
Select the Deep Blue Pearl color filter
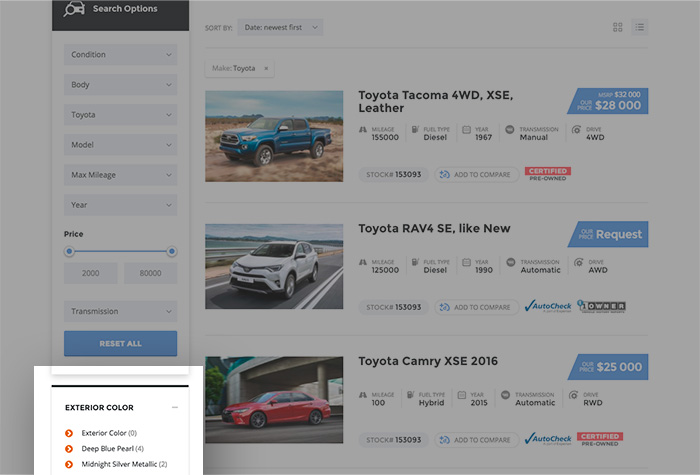click(x=111, y=449)
